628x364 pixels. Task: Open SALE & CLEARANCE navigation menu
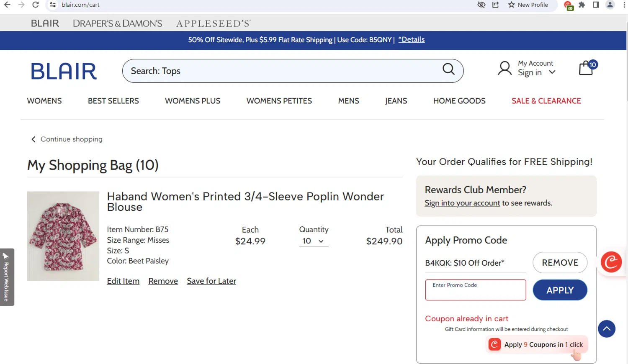click(546, 101)
